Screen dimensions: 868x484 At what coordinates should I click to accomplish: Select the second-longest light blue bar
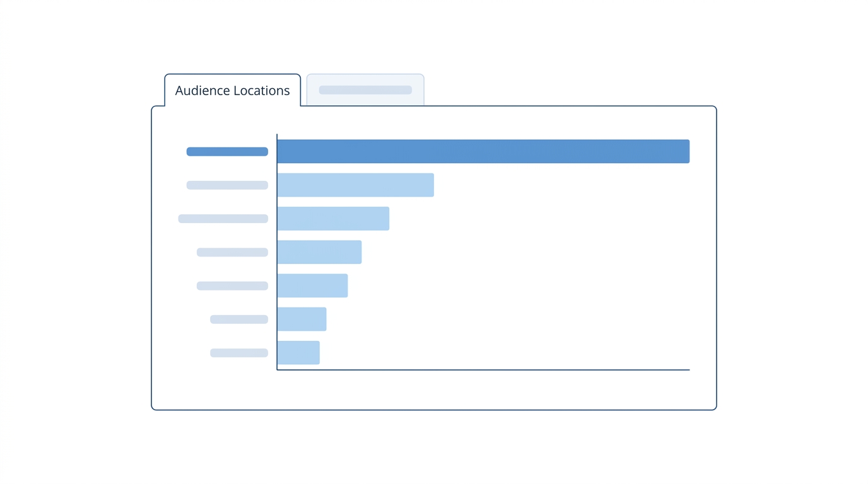tap(355, 185)
